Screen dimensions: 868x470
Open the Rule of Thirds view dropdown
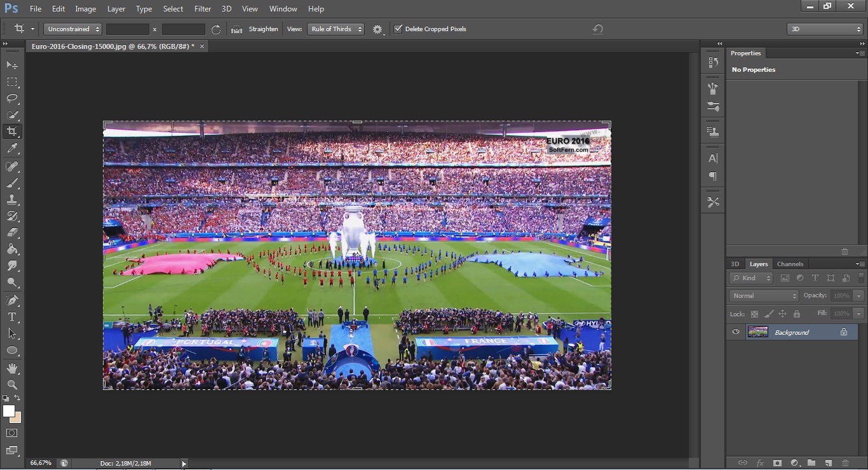tap(336, 29)
